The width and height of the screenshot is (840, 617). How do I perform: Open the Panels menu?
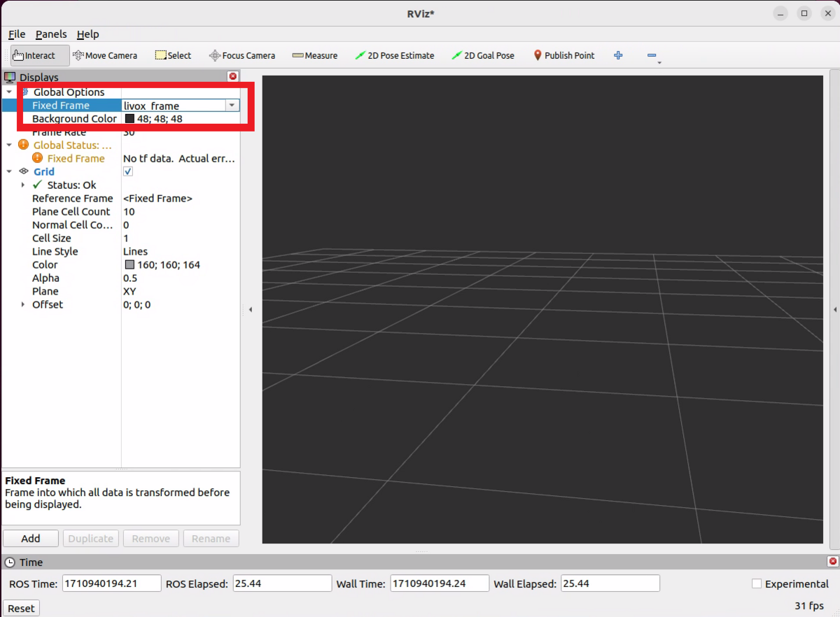(50, 34)
